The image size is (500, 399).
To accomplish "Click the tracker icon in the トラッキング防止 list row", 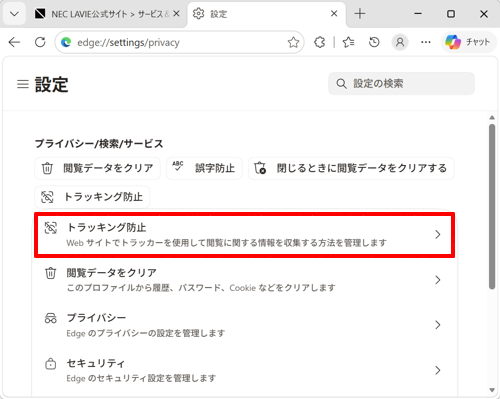I will point(51,228).
